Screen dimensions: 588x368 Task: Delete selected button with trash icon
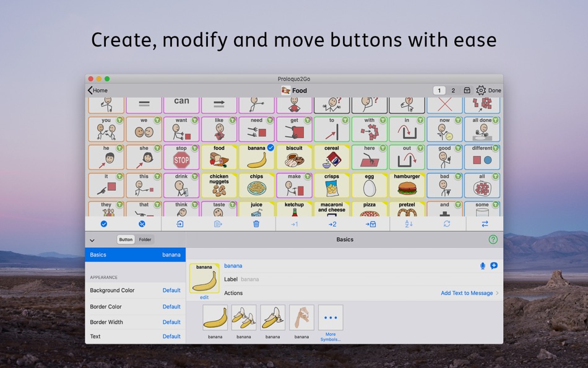tap(256, 224)
